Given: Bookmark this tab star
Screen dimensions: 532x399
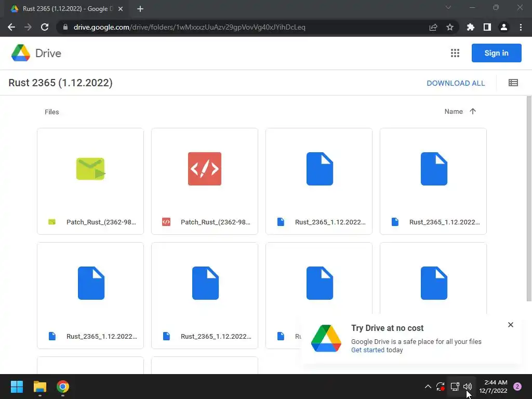Looking at the screenshot, I should click(x=450, y=27).
